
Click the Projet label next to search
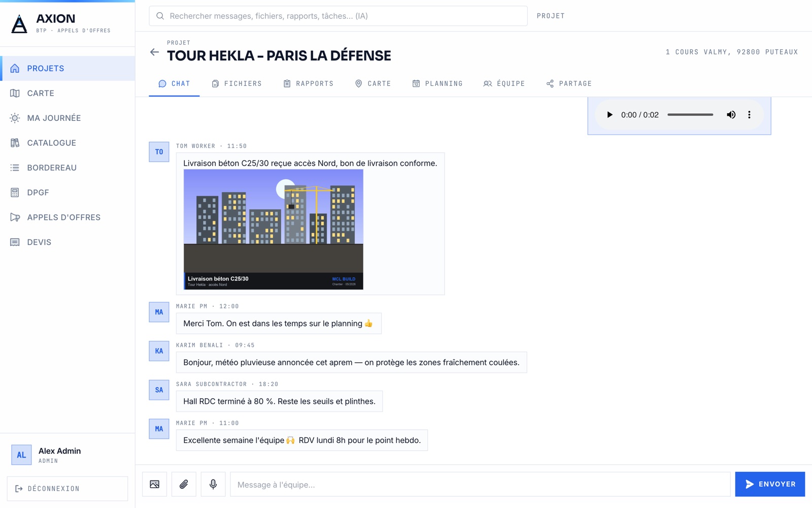click(x=551, y=16)
